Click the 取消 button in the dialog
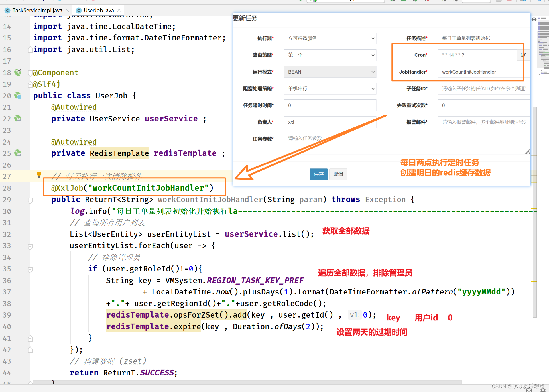Image resolution: width=549 pixels, height=392 pixels. pyautogui.click(x=338, y=174)
